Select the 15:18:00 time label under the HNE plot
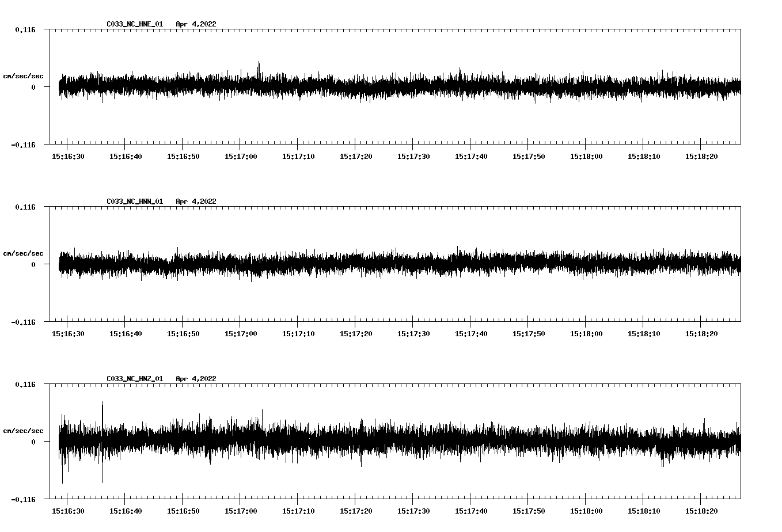This screenshot has height=532, width=782. point(586,156)
